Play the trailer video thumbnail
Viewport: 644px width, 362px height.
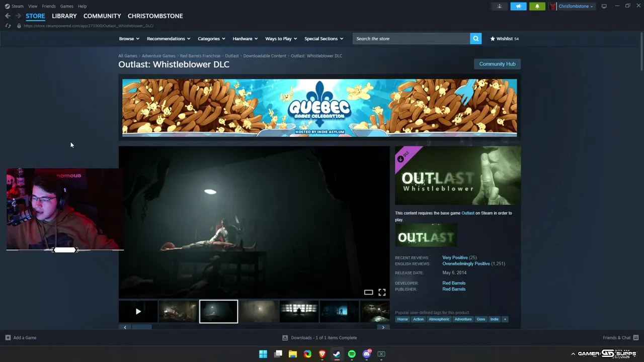138,312
